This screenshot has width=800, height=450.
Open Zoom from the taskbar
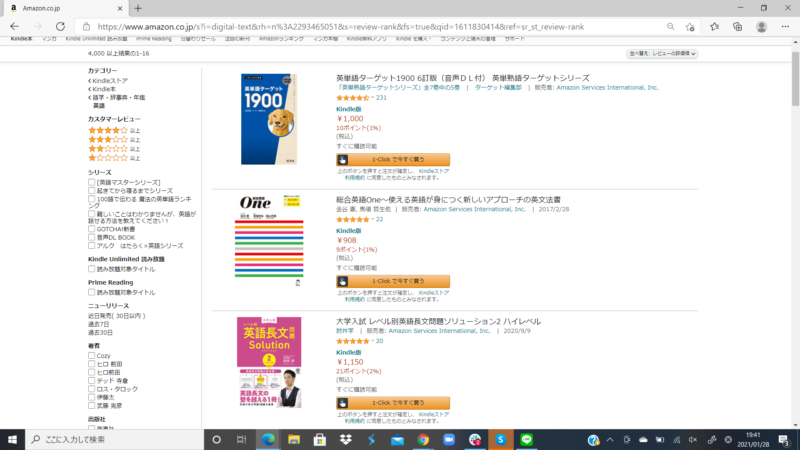449,439
